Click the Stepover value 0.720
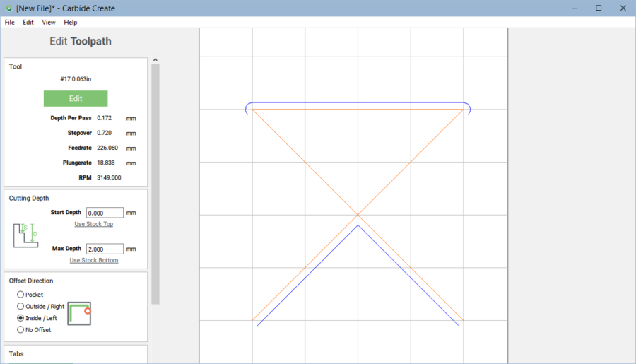The height and width of the screenshot is (364, 636). click(x=105, y=133)
